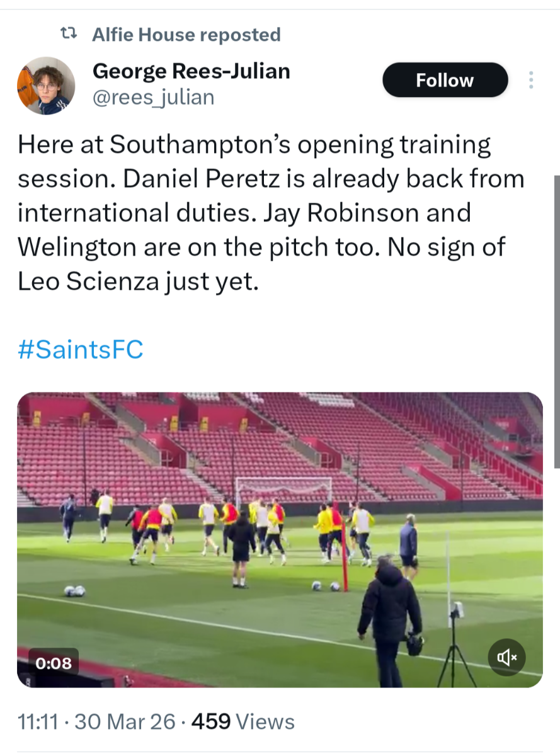Follow George Rees-Julian

[x=445, y=80]
